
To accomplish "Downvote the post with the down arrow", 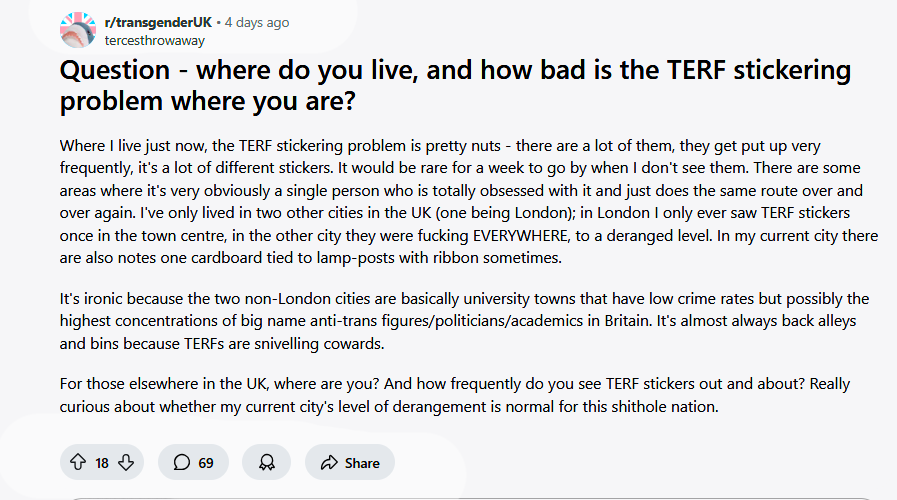I will coord(126,462).
